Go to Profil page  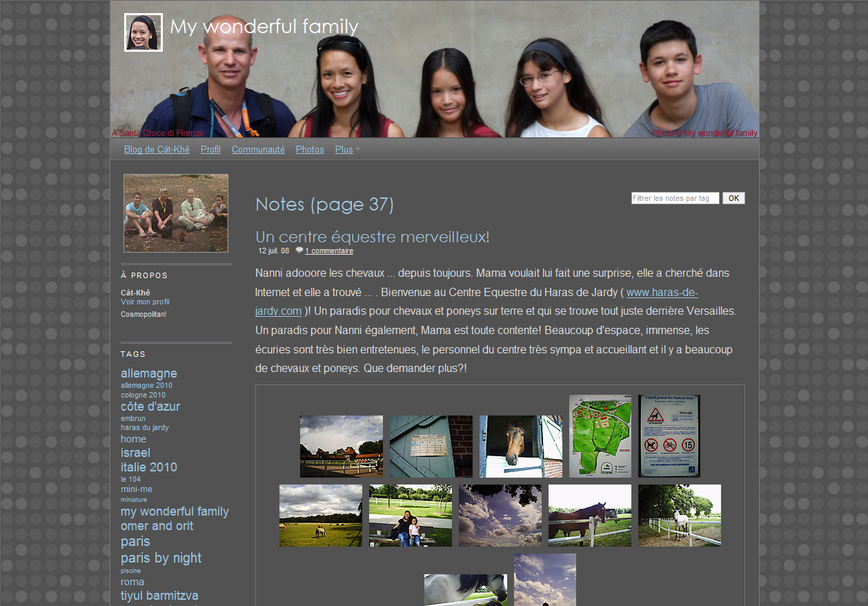pyautogui.click(x=210, y=150)
